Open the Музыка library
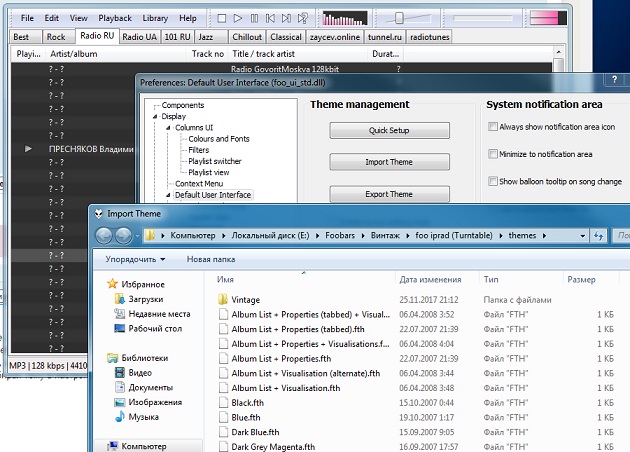The width and height of the screenshot is (630, 452). tap(143, 416)
